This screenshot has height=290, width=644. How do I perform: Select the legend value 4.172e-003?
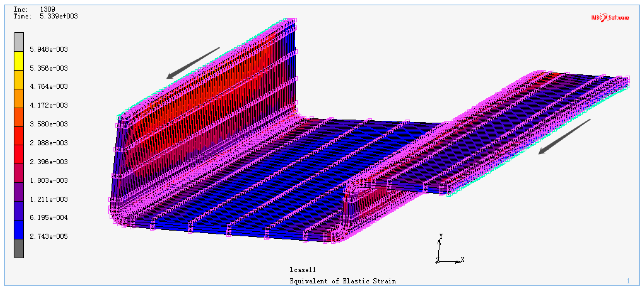point(49,105)
